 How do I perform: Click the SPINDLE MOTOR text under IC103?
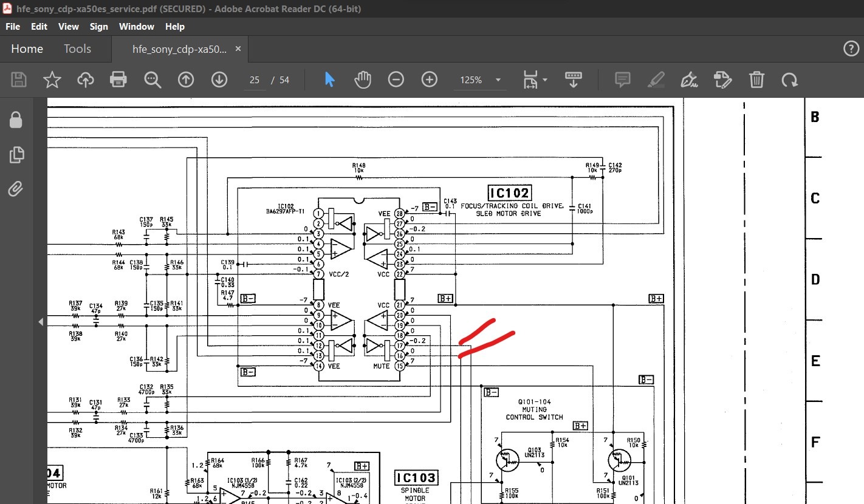pos(416,494)
